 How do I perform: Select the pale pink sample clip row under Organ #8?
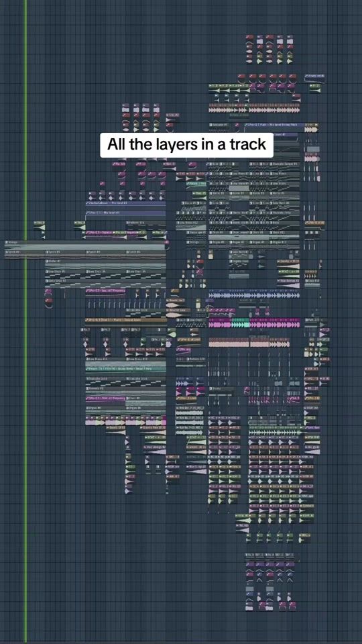click(x=125, y=421)
